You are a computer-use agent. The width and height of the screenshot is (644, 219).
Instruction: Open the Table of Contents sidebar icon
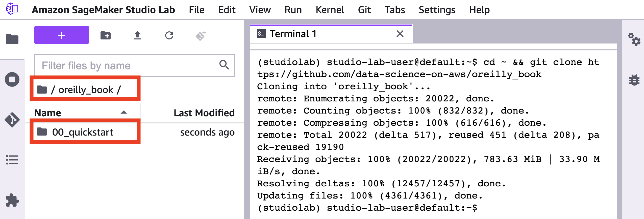12,160
